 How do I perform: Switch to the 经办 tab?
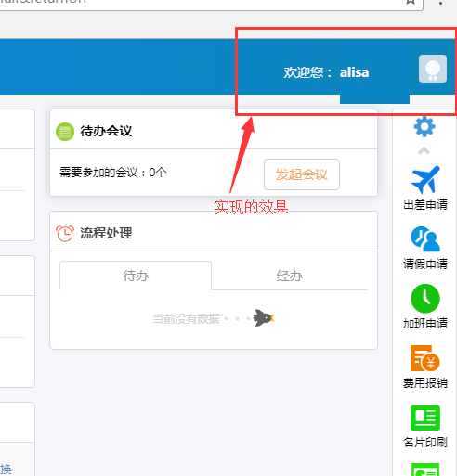point(290,276)
